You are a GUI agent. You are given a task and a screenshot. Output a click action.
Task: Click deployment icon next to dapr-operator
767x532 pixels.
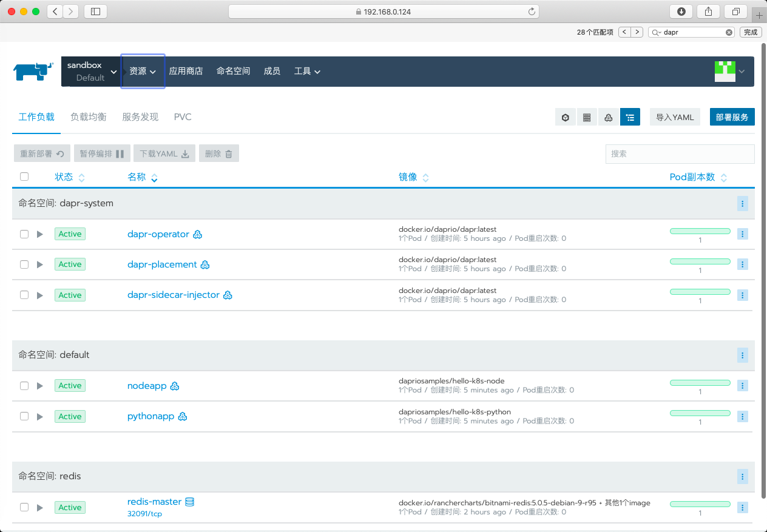point(197,235)
